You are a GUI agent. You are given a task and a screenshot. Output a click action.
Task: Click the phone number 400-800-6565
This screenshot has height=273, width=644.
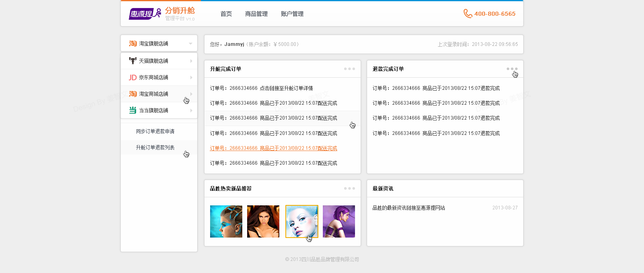click(x=495, y=14)
